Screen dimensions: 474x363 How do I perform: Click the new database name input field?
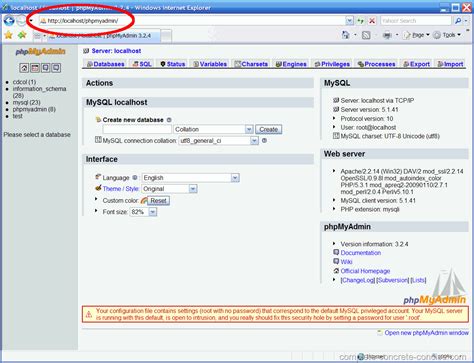click(x=137, y=129)
